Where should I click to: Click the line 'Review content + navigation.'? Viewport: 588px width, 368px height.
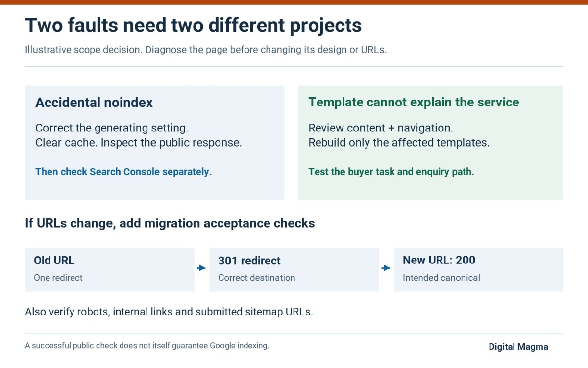[x=381, y=128]
